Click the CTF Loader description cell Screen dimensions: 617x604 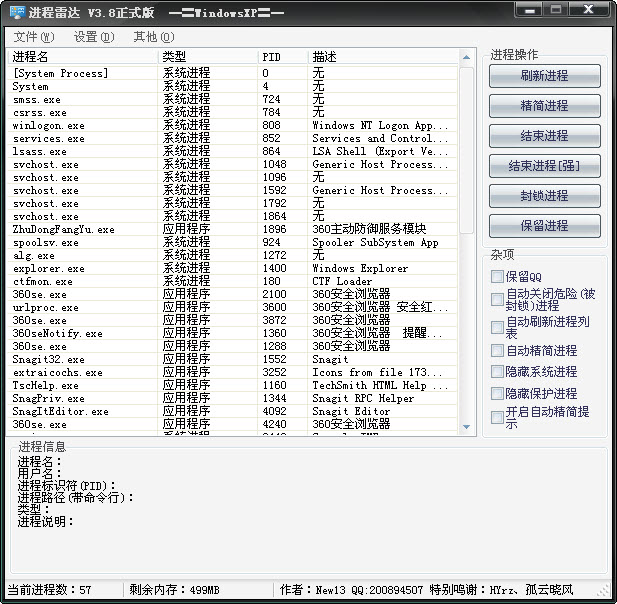point(342,281)
